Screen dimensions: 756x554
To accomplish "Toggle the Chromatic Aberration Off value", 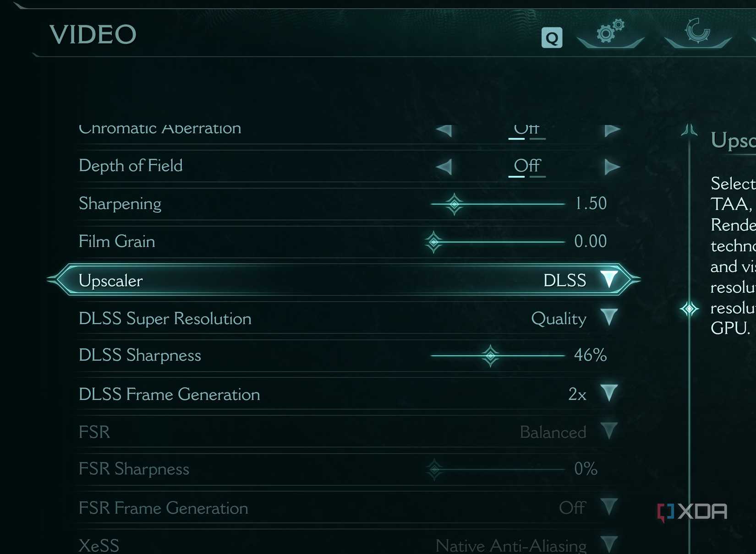I will click(527, 130).
